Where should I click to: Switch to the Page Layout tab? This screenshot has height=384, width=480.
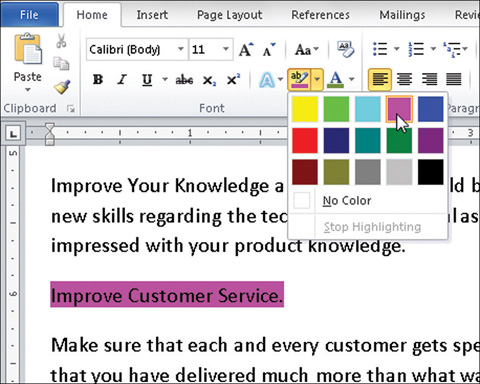click(229, 15)
